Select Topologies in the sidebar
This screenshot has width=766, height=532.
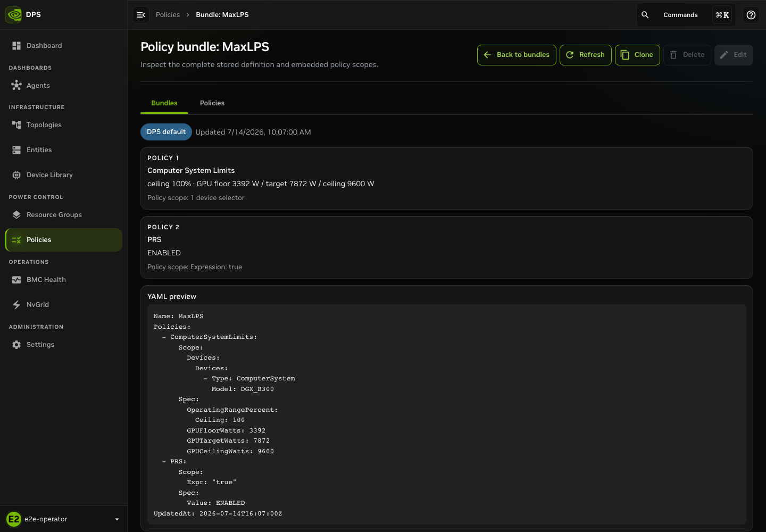pyautogui.click(x=64, y=125)
